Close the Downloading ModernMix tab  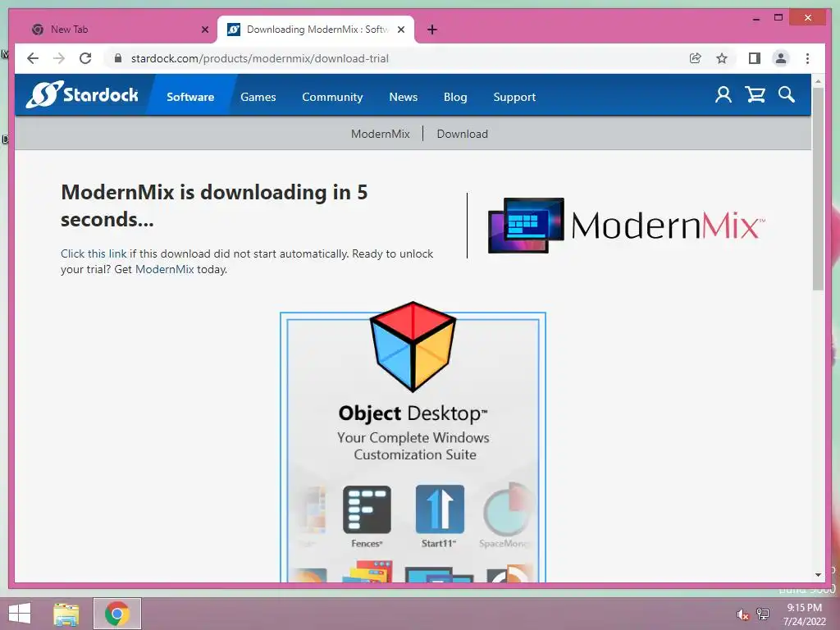point(400,30)
